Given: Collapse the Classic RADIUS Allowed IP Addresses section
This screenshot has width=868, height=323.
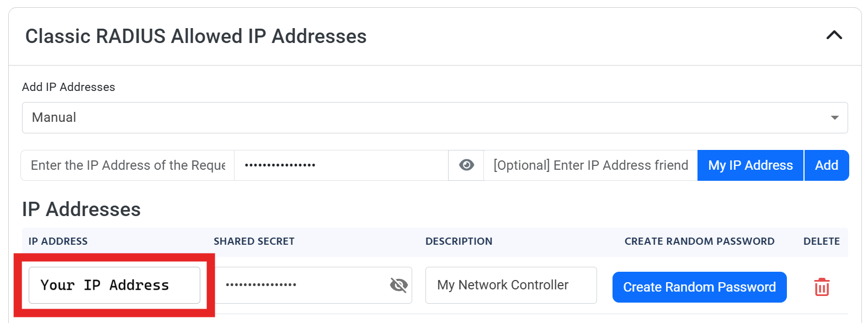Looking at the screenshot, I should pos(835,35).
